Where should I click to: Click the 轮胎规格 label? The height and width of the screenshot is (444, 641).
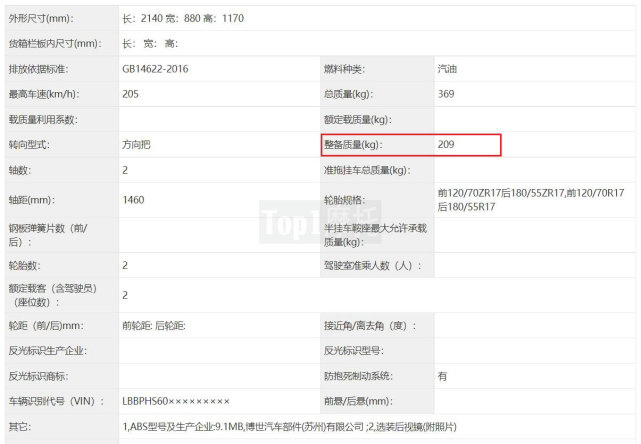click(344, 200)
